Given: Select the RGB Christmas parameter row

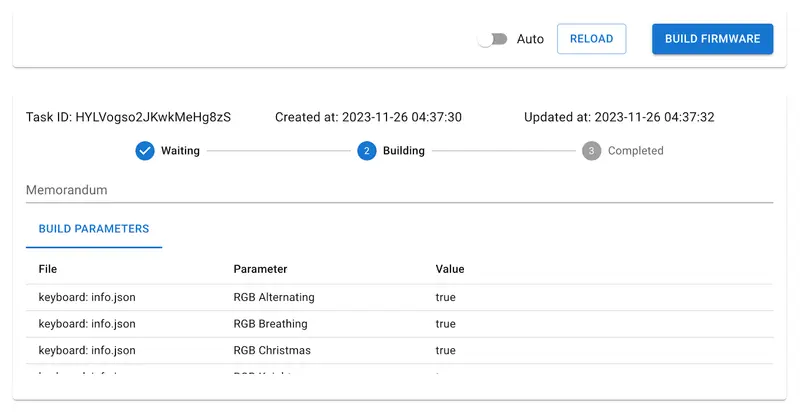Looking at the screenshot, I should pos(272,351).
